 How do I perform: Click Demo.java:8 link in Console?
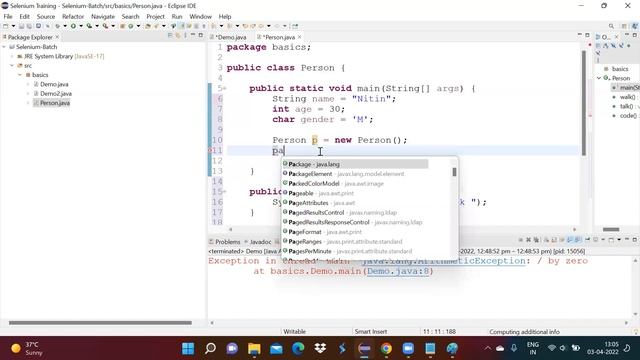click(x=398, y=271)
